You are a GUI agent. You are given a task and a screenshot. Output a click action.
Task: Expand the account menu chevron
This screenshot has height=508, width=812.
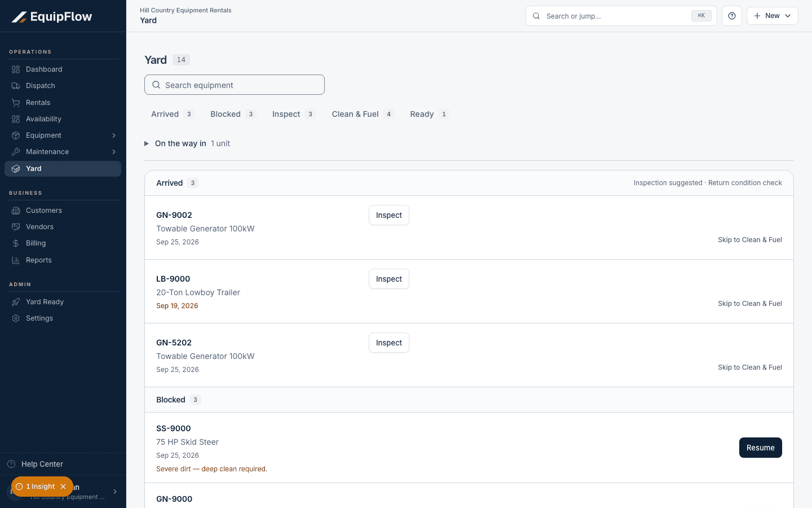pyautogui.click(x=115, y=492)
